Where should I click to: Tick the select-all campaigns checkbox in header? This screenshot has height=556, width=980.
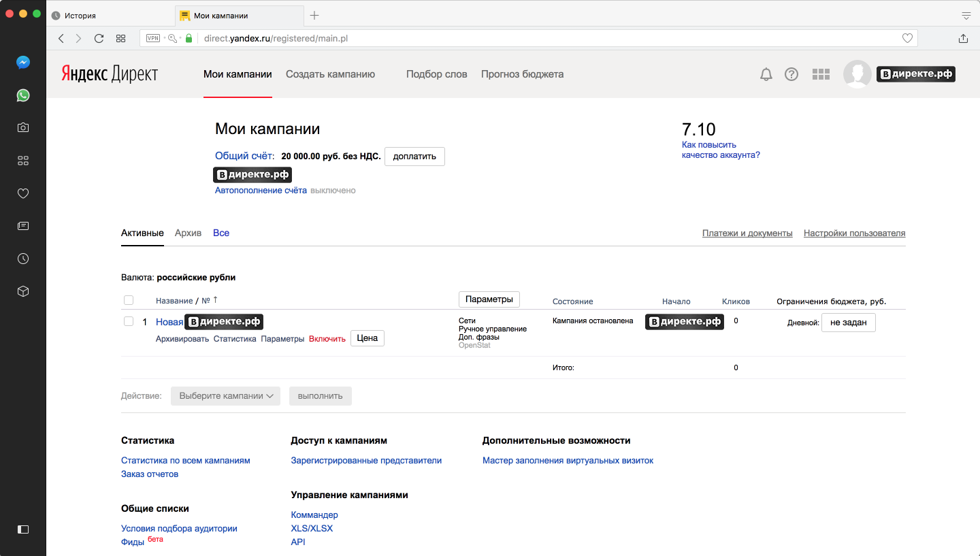129,300
